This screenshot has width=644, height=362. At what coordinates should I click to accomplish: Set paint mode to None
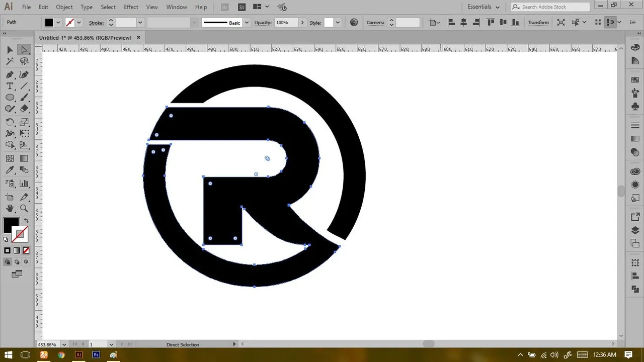click(x=26, y=250)
